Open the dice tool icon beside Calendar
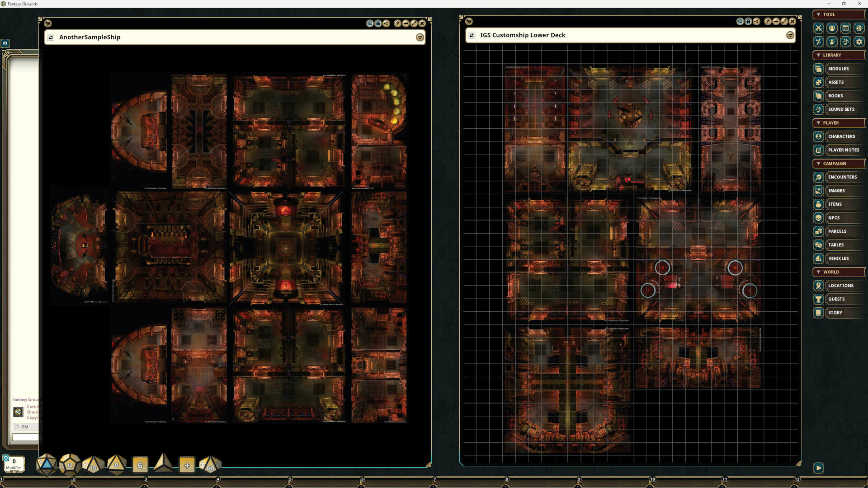Screen dimensions: 868x488 tap(859, 28)
